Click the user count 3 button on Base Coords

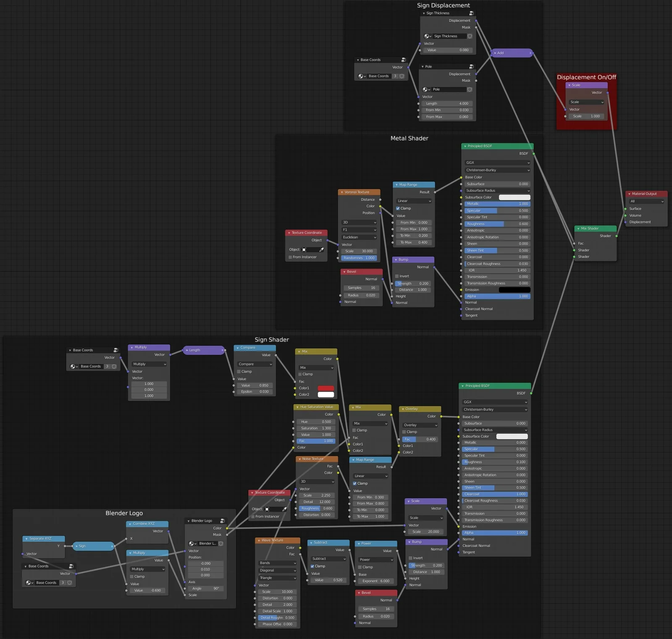pos(395,76)
